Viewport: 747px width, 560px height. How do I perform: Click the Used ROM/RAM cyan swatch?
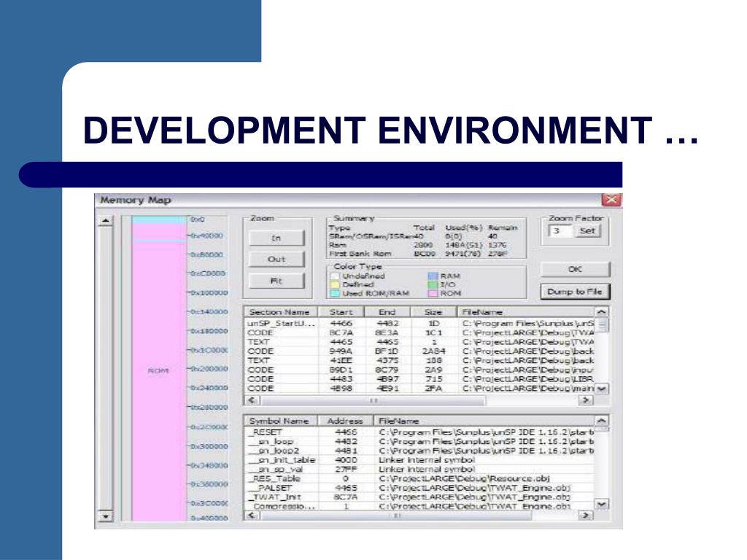[336, 293]
